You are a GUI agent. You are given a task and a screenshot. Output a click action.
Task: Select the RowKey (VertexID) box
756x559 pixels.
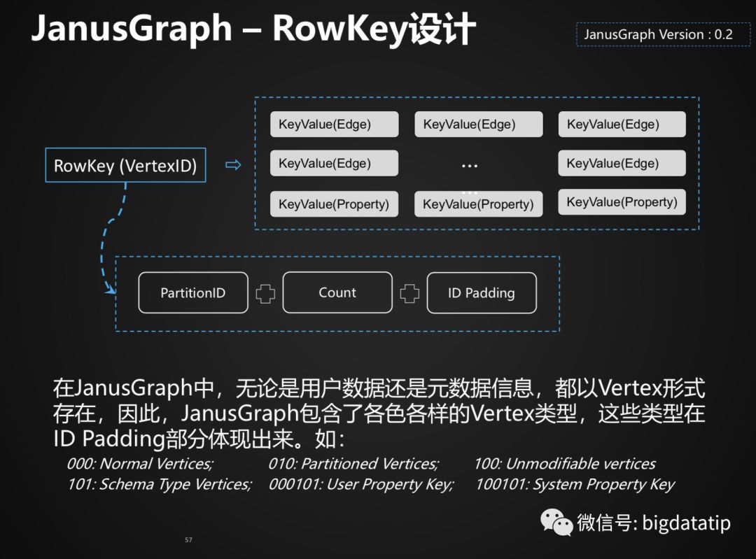point(125,165)
